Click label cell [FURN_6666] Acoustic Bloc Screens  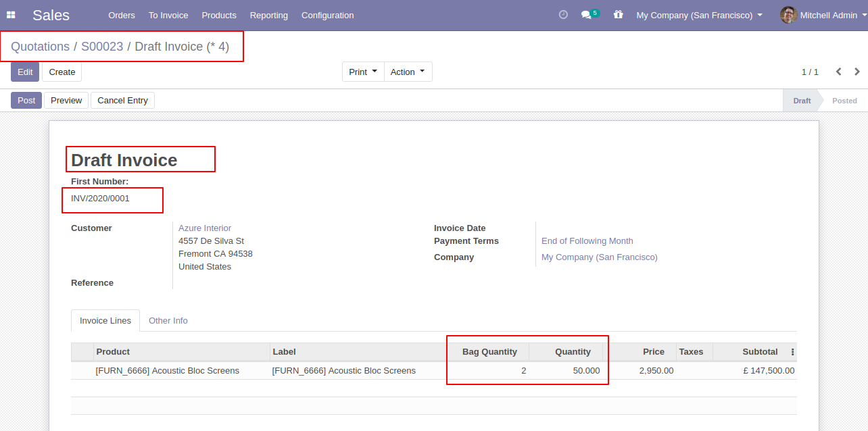click(344, 371)
